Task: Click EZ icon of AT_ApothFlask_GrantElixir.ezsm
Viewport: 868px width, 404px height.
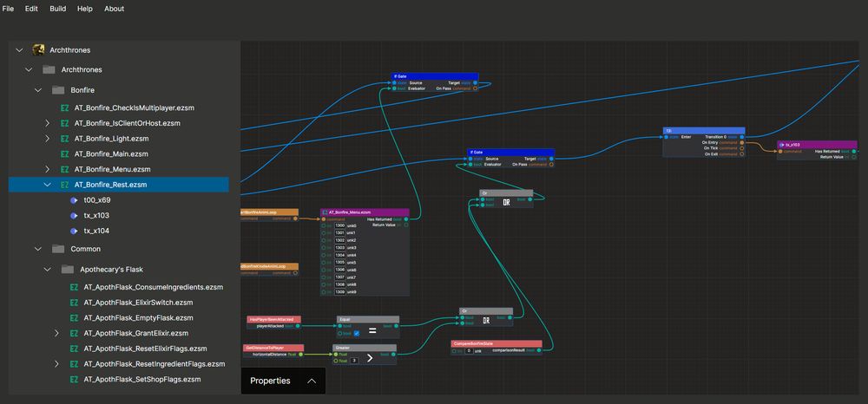Action: (x=74, y=333)
